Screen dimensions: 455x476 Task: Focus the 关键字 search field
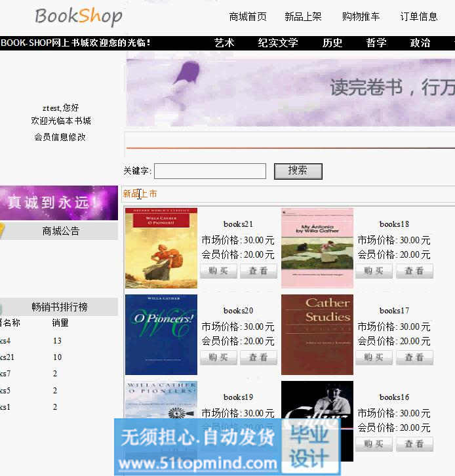click(x=210, y=171)
